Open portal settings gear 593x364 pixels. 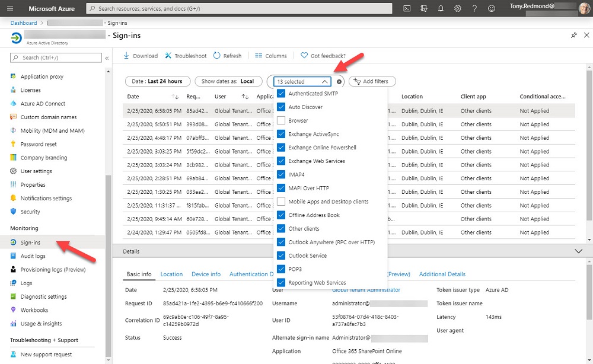[x=458, y=8]
